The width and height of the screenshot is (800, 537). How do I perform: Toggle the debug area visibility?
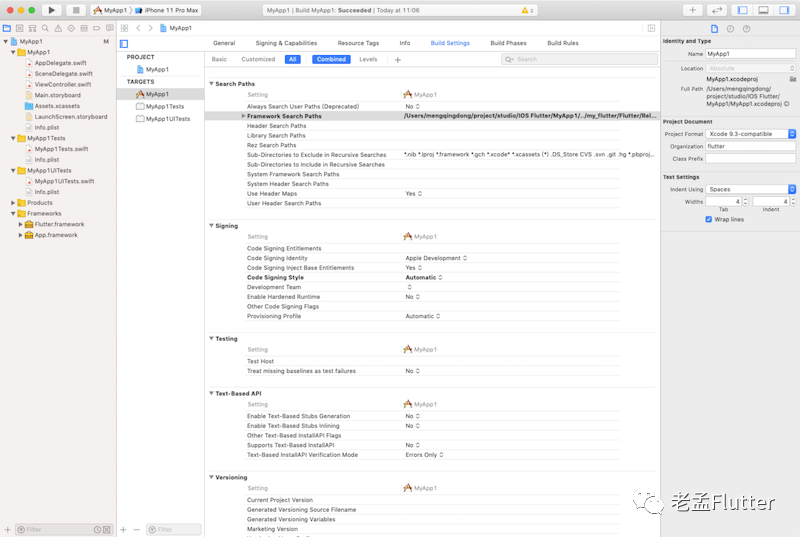(763, 10)
